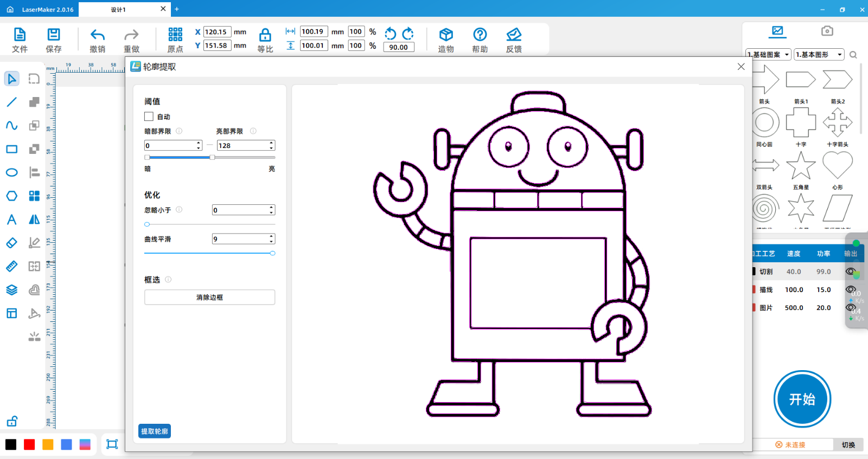Screen dimensions: 868x459
Task: Toggle visibility of the 图片 layer
Action: tap(850, 307)
